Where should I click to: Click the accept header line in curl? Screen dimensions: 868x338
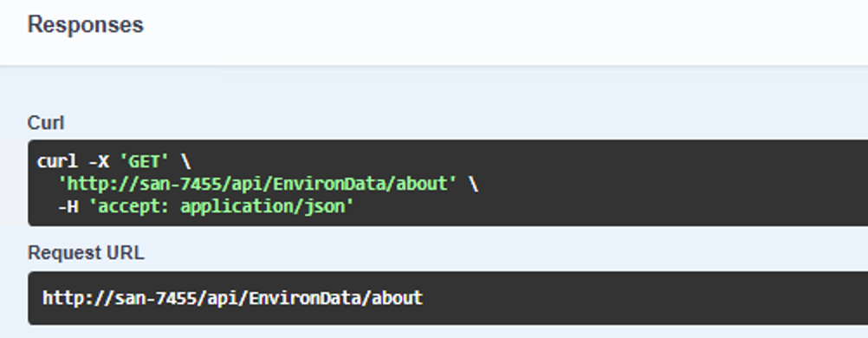205,206
